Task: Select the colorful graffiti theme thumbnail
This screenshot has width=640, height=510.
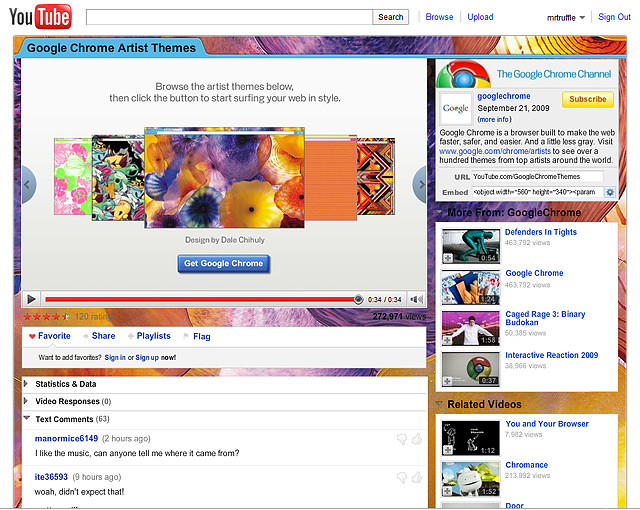Action: click(118, 178)
